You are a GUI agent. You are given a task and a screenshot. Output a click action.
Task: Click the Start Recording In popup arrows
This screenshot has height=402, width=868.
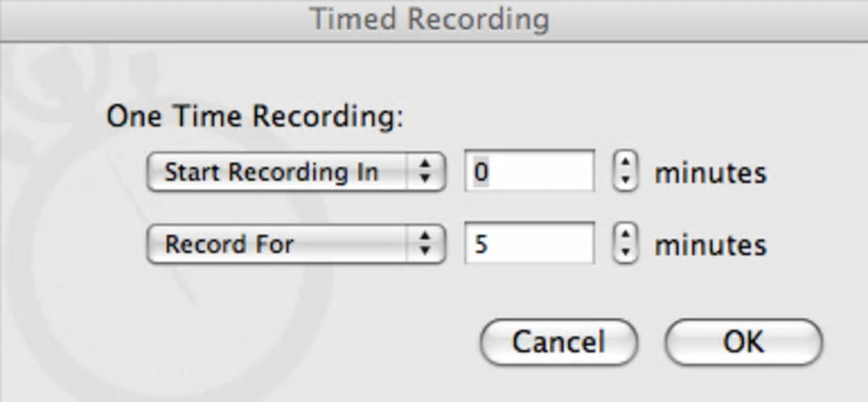tap(424, 174)
